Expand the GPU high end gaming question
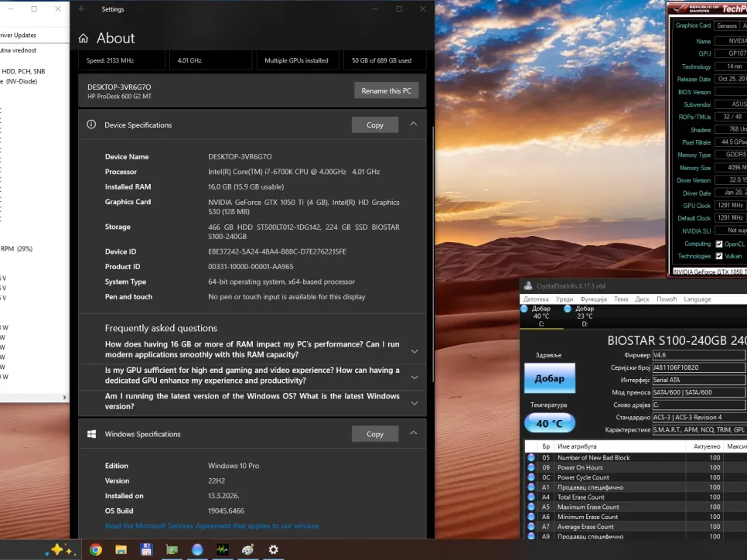Viewport: 747px width, 560px height. click(x=414, y=377)
